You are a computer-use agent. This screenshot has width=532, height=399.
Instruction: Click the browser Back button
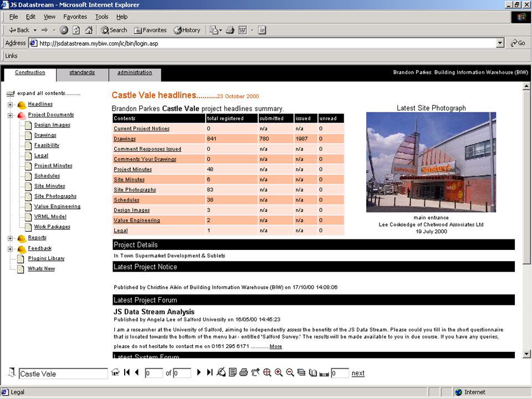19,30
